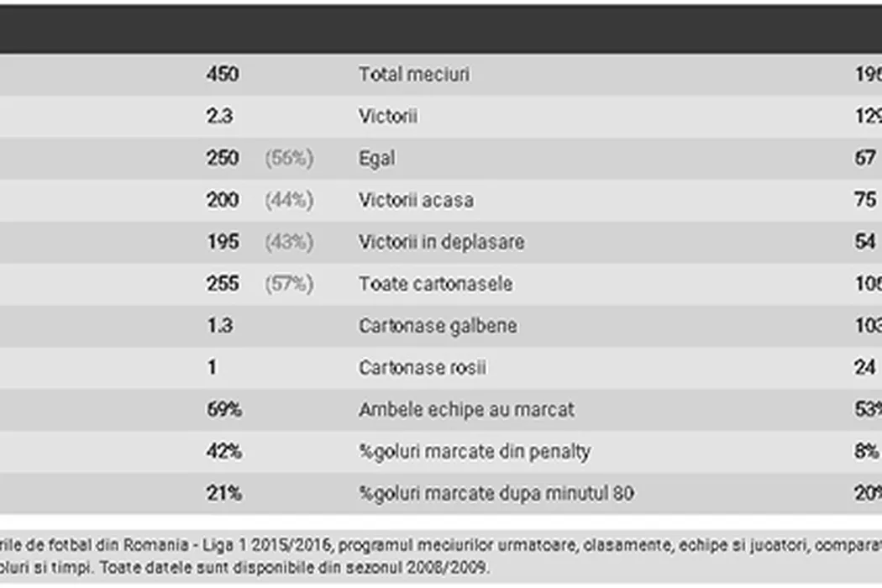
Task: Click the Ambele echipe au marcat label
Action: click(466, 410)
